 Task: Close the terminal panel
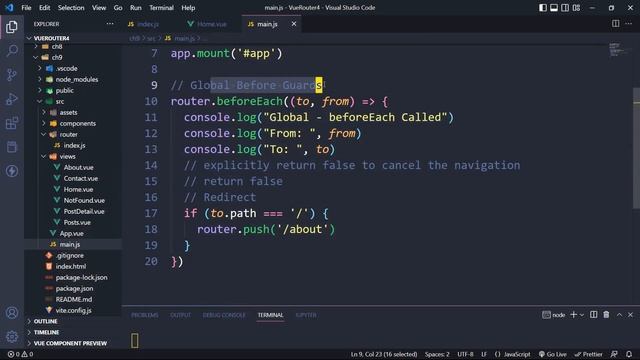click(630, 315)
